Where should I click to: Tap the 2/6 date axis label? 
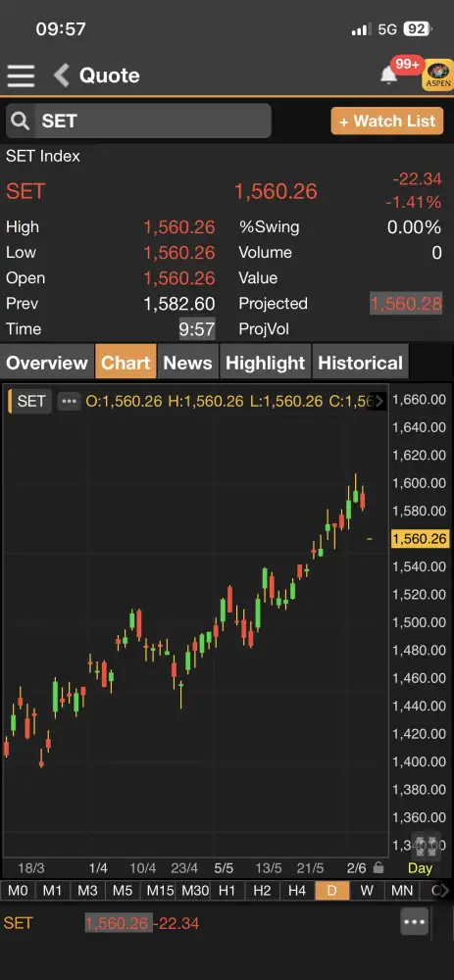(356, 868)
